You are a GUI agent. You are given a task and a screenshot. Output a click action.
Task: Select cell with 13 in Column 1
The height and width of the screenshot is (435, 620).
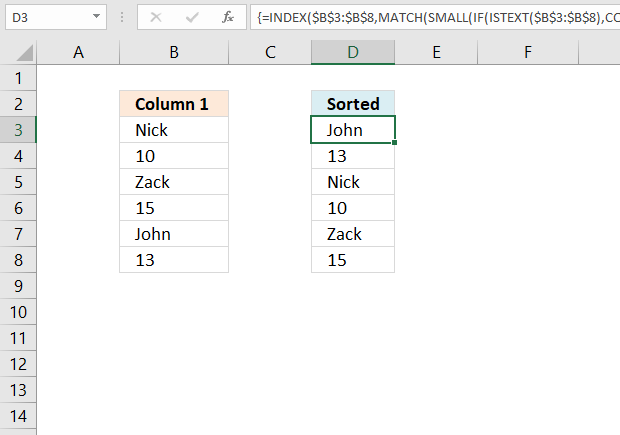click(x=174, y=260)
